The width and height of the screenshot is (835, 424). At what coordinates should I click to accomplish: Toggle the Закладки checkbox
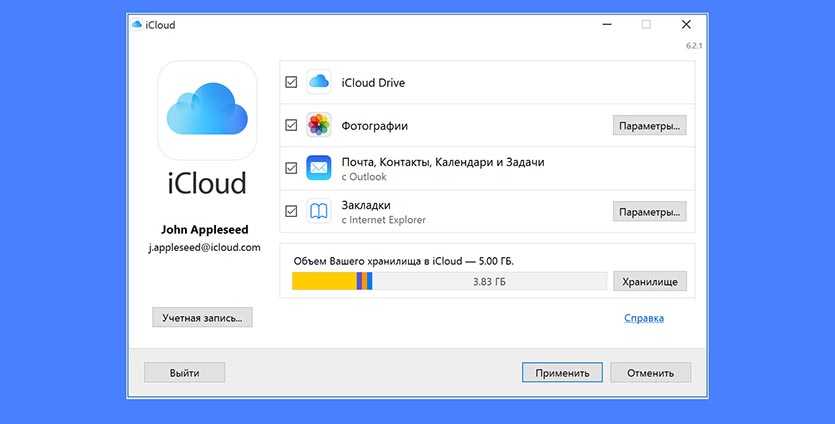tap(291, 211)
